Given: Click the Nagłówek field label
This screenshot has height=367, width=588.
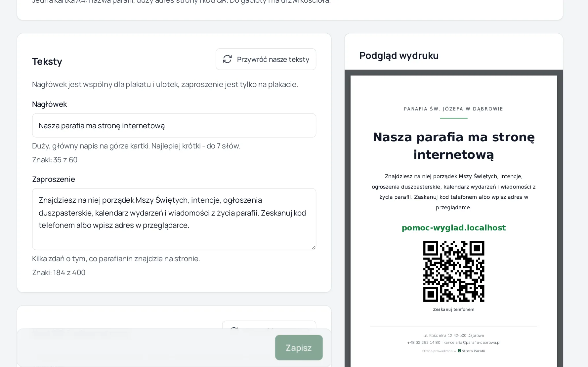Looking at the screenshot, I should pyautogui.click(x=49, y=104).
